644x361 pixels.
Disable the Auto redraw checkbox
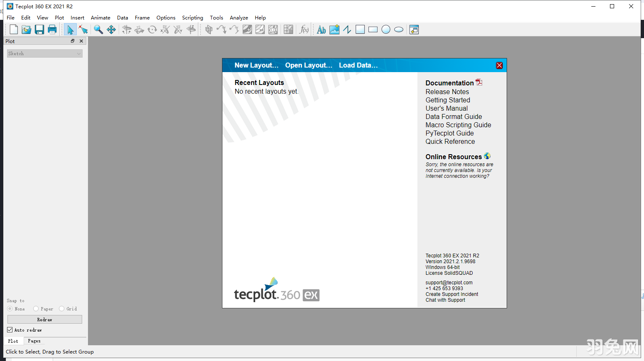coord(9,330)
